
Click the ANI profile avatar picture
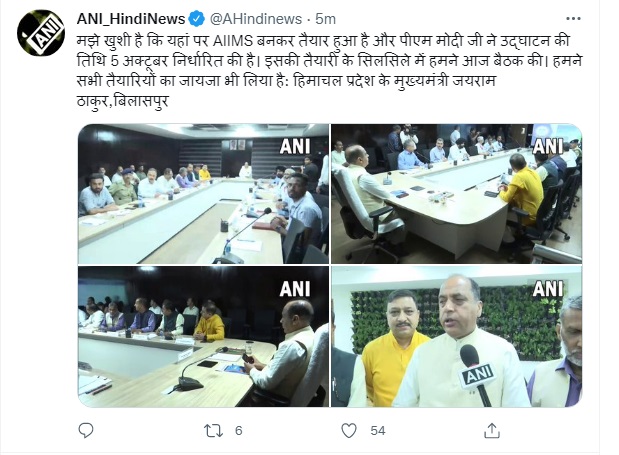click(41, 33)
